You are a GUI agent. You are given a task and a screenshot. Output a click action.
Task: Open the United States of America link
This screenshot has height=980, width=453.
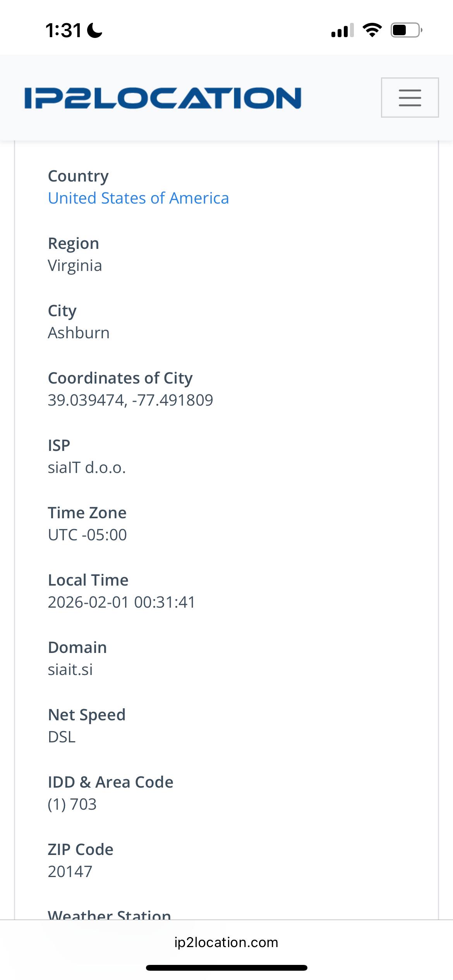(138, 198)
